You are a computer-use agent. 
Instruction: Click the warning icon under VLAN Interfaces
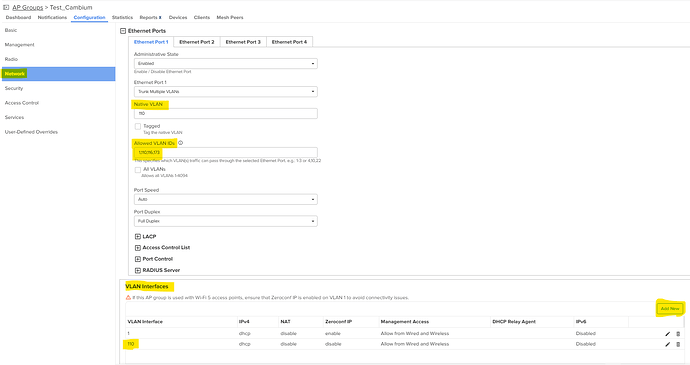click(128, 298)
